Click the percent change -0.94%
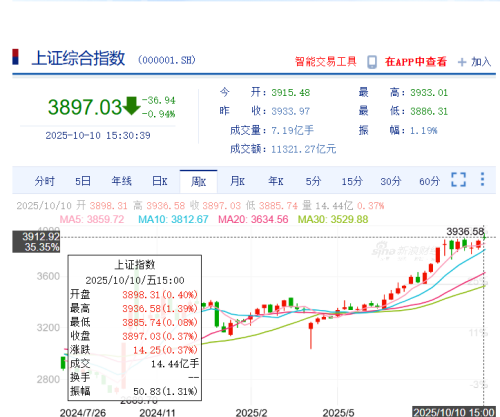The width and height of the screenshot is (500, 417). point(159,114)
